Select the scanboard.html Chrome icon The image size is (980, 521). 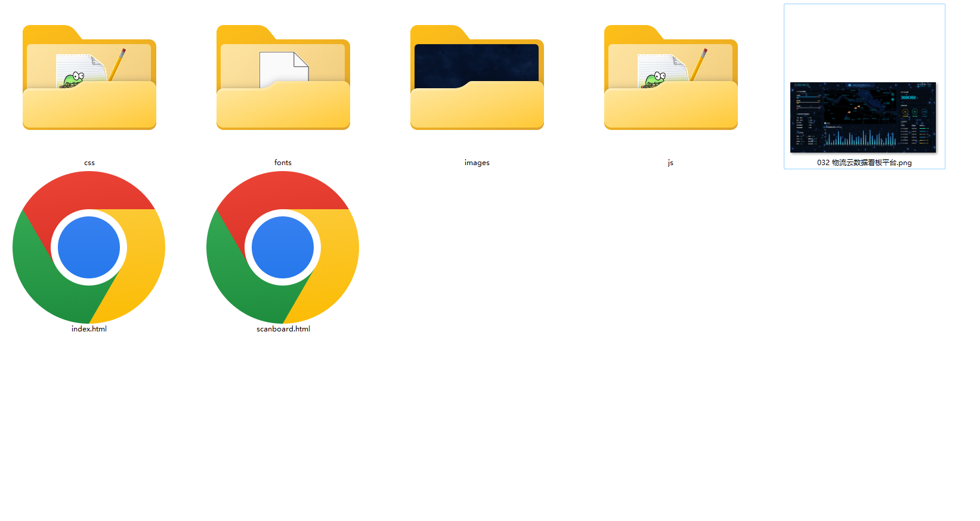coord(283,247)
